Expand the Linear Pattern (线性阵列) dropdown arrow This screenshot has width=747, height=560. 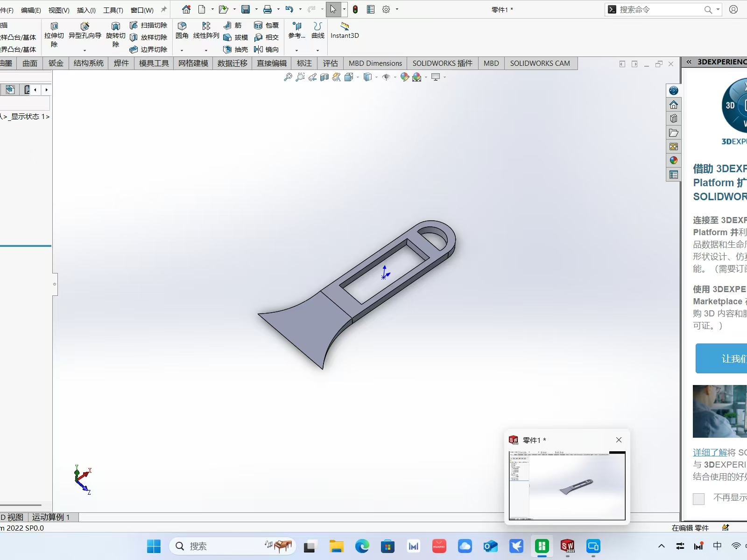point(206,50)
